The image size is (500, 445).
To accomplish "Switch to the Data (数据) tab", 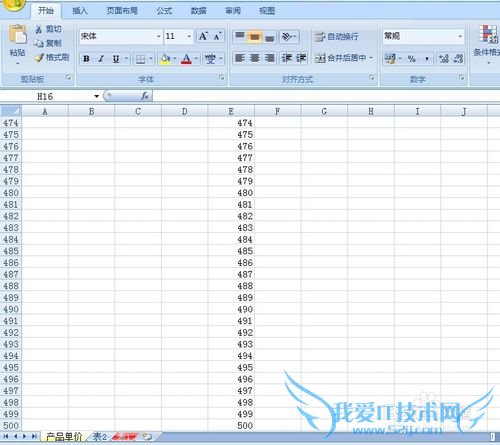I will [198, 11].
